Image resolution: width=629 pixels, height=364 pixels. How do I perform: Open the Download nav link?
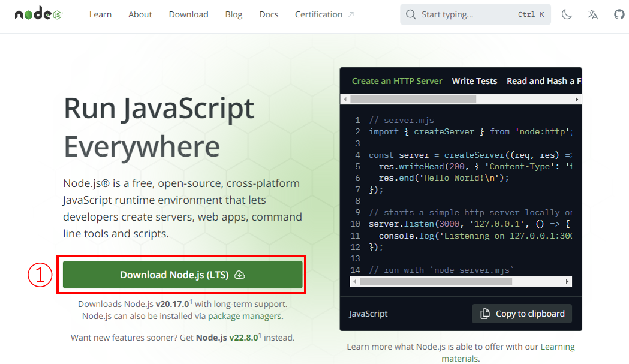pos(188,14)
